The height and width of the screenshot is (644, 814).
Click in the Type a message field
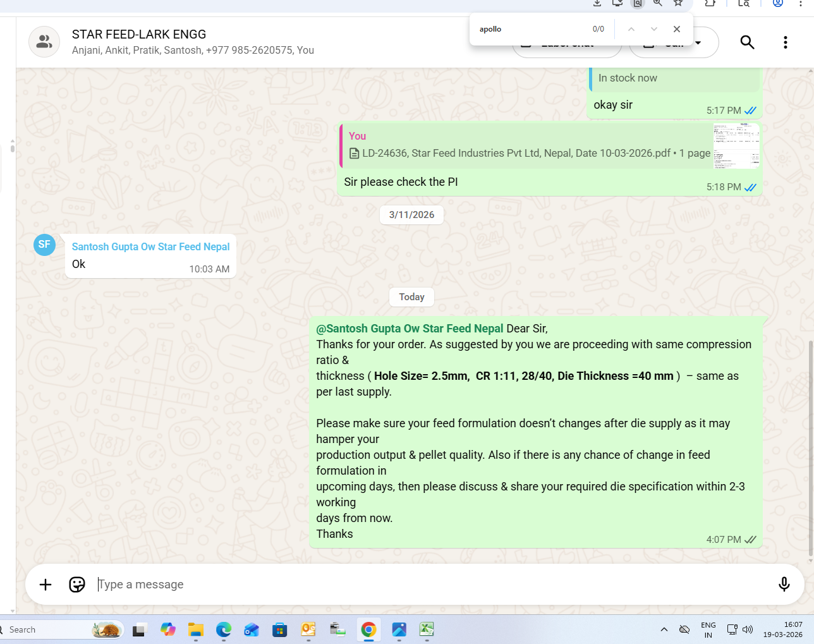[430, 585]
